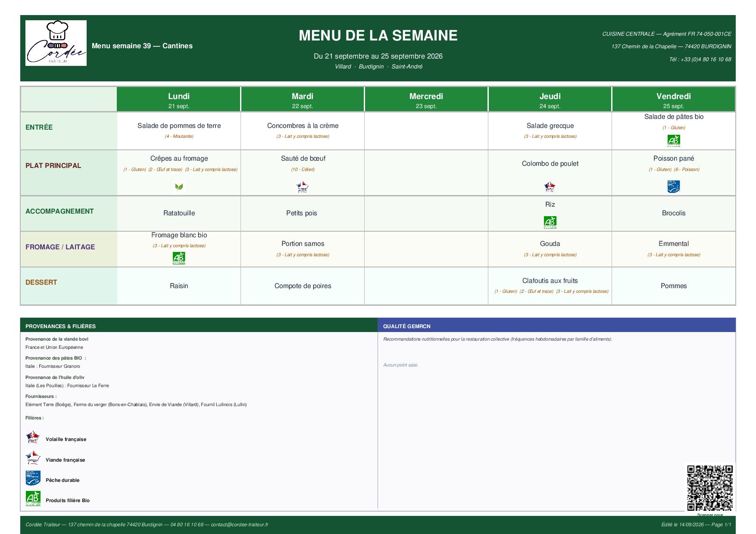Click 'Villard · Burdignin · Saint-André' locations line

pyautogui.click(x=378, y=67)
